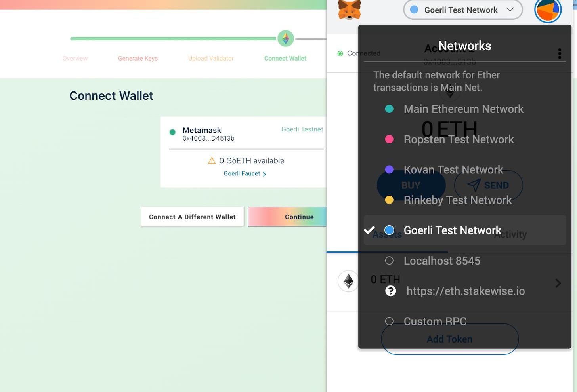Expand the ETH asset row chevron

pyautogui.click(x=558, y=283)
